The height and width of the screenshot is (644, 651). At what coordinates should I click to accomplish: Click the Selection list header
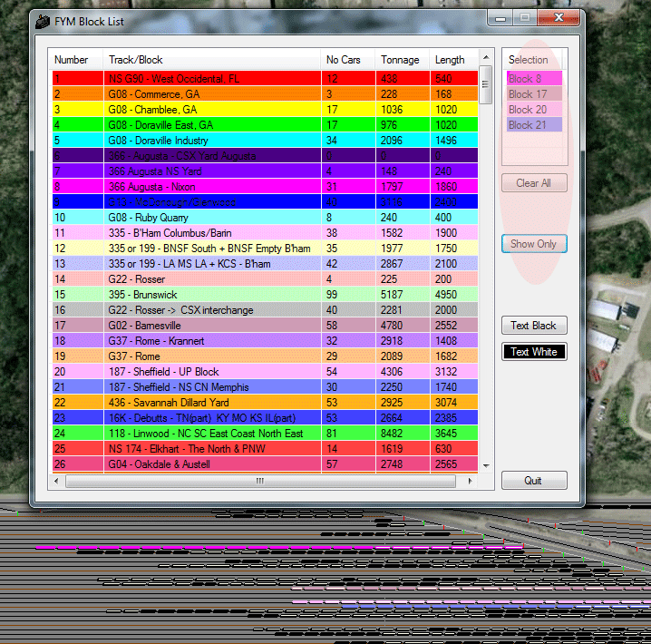[x=532, y=60]
